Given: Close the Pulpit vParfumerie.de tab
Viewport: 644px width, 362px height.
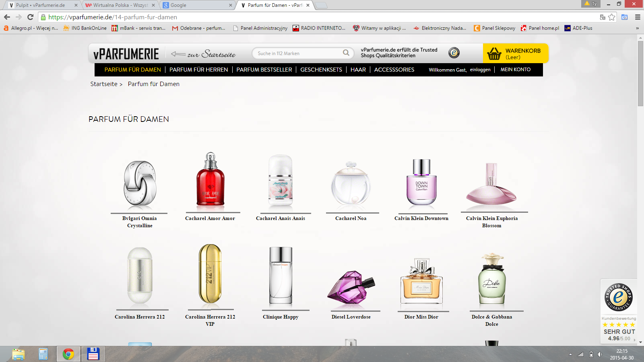Looking at the screenshot, I should pos(76,5).
